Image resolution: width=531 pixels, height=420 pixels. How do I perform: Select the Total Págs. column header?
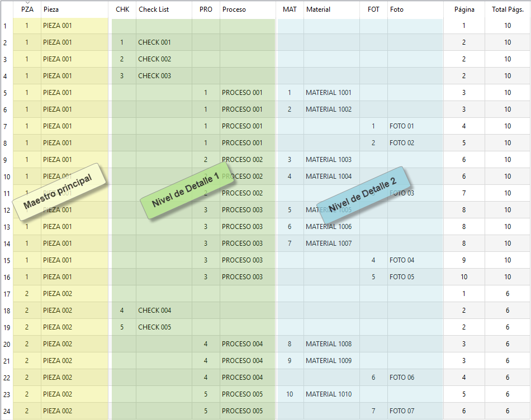pyautogui.click(x=507, y=9)
